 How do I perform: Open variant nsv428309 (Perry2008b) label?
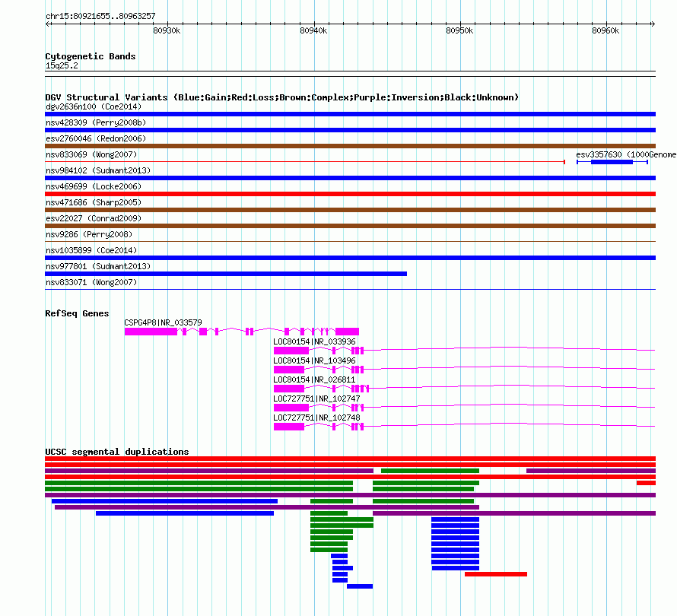96,122
